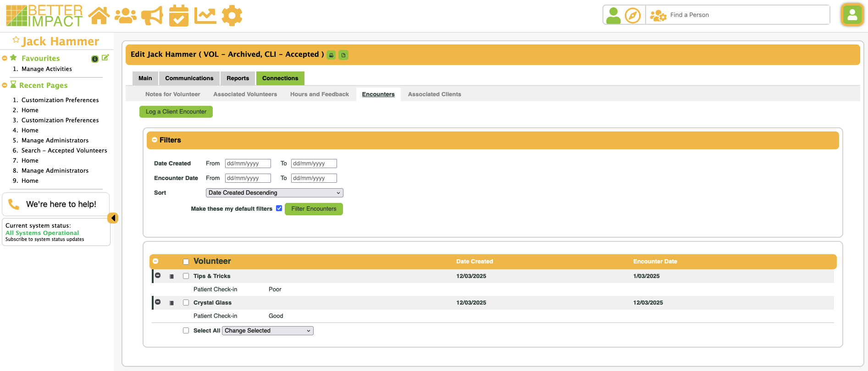The width and height of the screenshot is (868, 371).
Task: Open the People group icon in top navigation
Action: (x=125, y=16)
